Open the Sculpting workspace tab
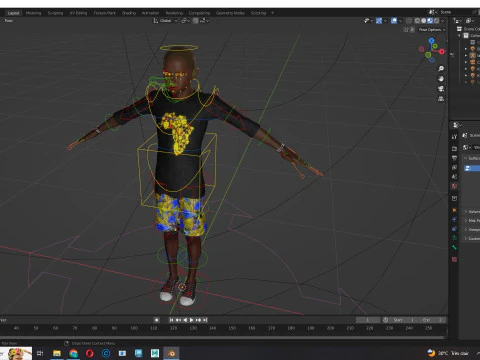 click(55, 13)
